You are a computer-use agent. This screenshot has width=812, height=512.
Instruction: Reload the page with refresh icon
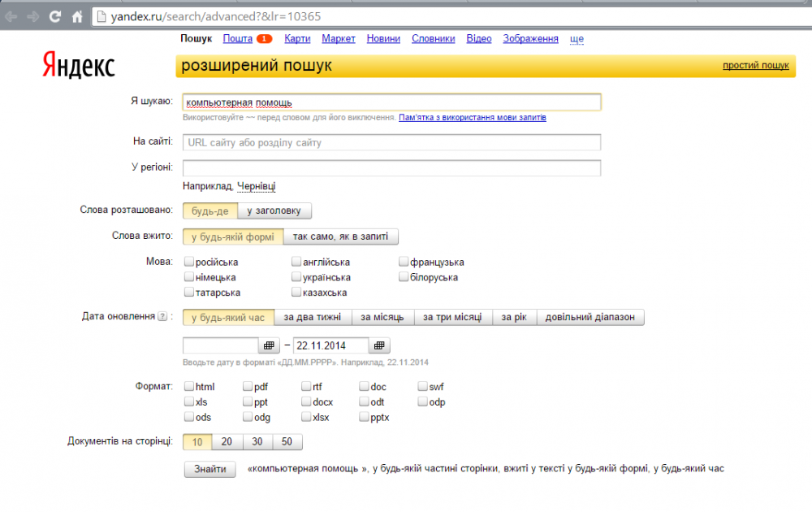point(55,16)
